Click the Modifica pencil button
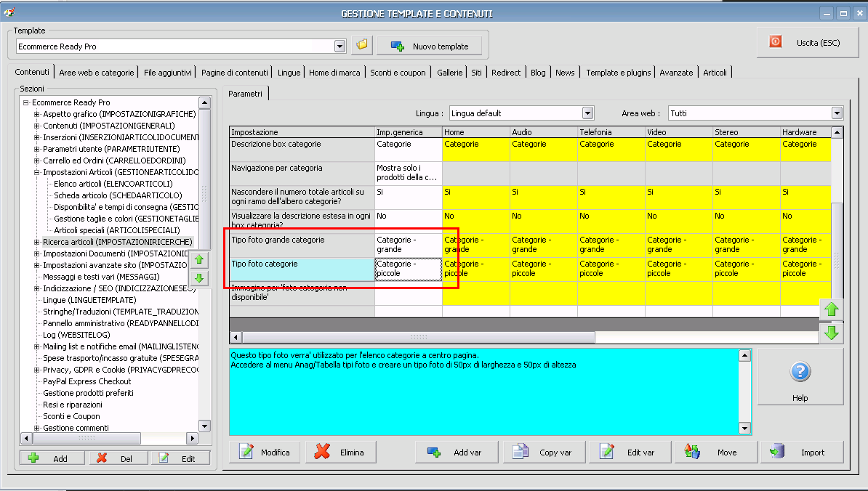 265,453
